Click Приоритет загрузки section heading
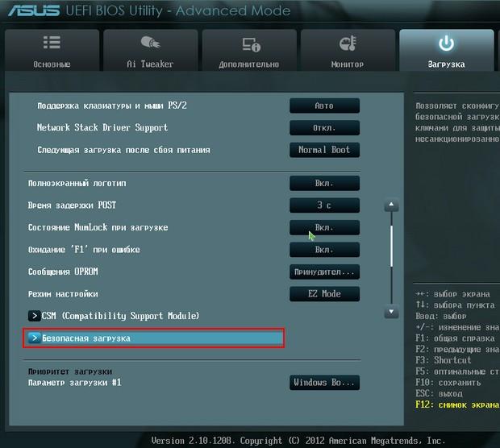This screenshot has height=448, width=500. coord(70,371)
